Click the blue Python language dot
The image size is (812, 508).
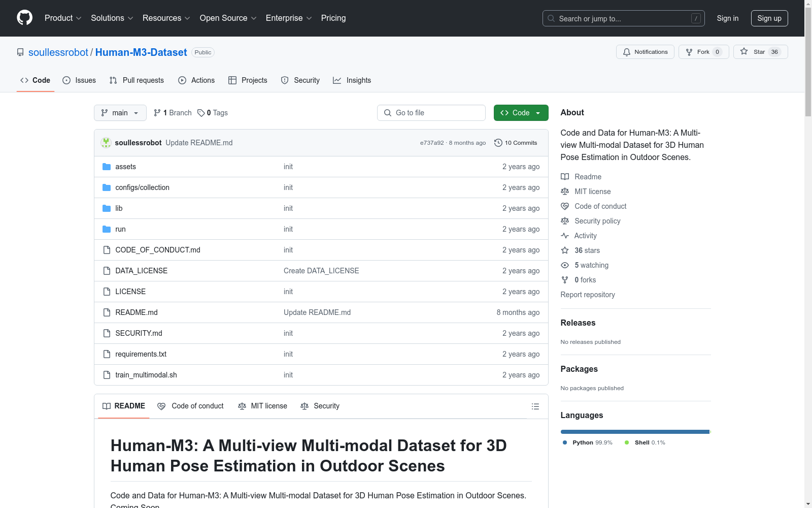[565, 442]
